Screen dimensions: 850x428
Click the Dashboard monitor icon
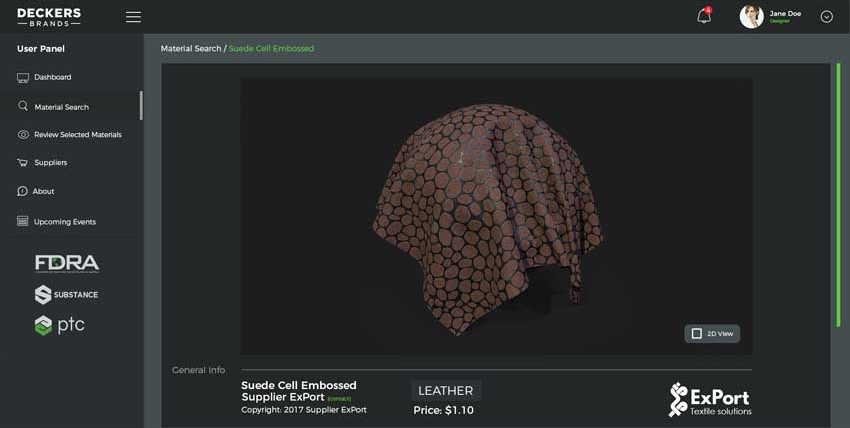pos(23,77)
